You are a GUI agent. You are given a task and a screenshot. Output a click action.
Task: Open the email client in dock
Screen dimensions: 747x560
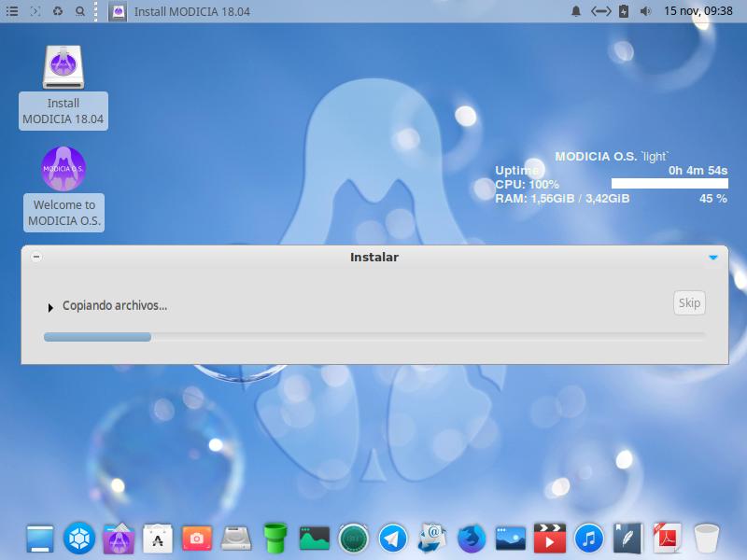[432, 539]
